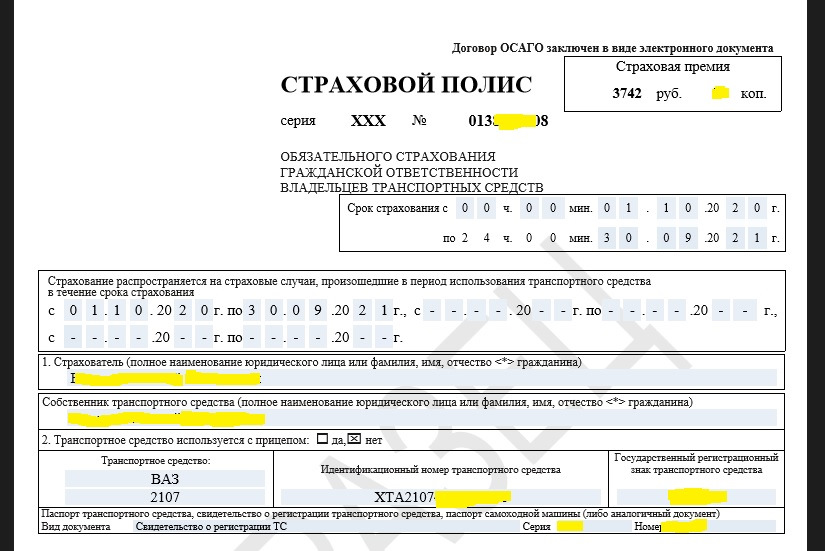Click the vehicle model field '2107'
825x551 pixels.
tap(165, 497)
